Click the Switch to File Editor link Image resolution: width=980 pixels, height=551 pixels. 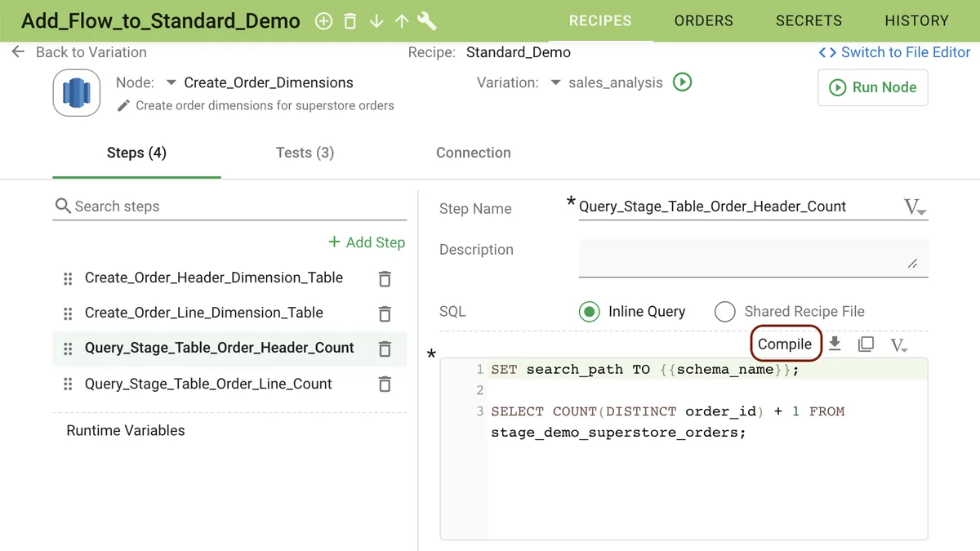point(895,52)
